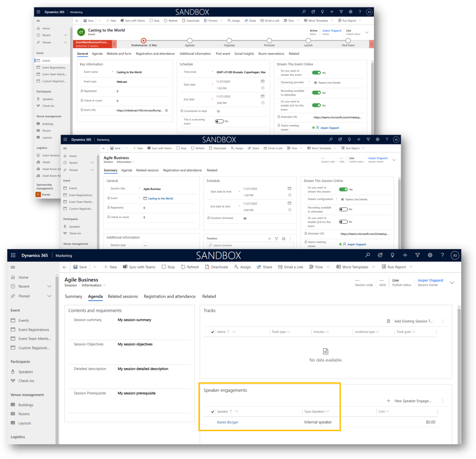This screenshot has width=476, height=459.
Task: Switch to the Social insights tab
Action: point(244,54)
